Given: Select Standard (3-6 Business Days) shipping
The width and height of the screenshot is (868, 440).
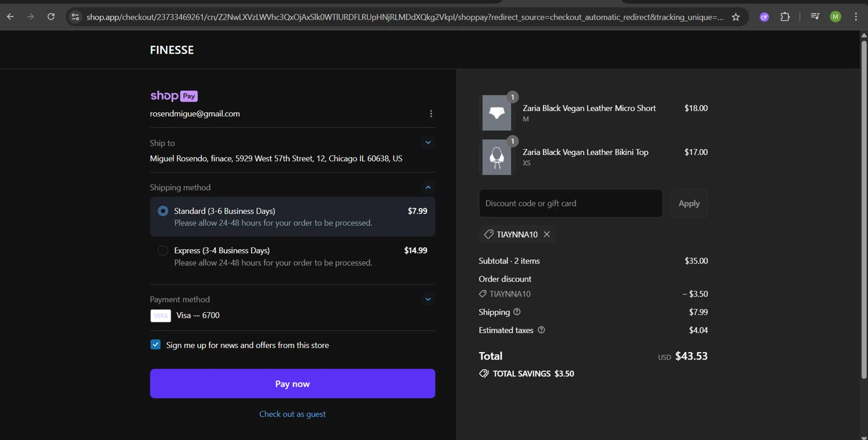Looking at the screenshot, I should pos(163,211).
